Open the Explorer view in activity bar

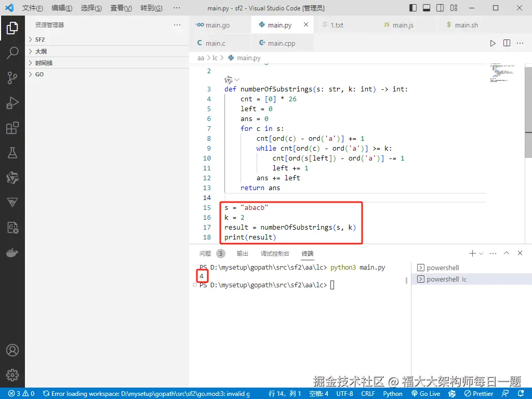point(12,28)
